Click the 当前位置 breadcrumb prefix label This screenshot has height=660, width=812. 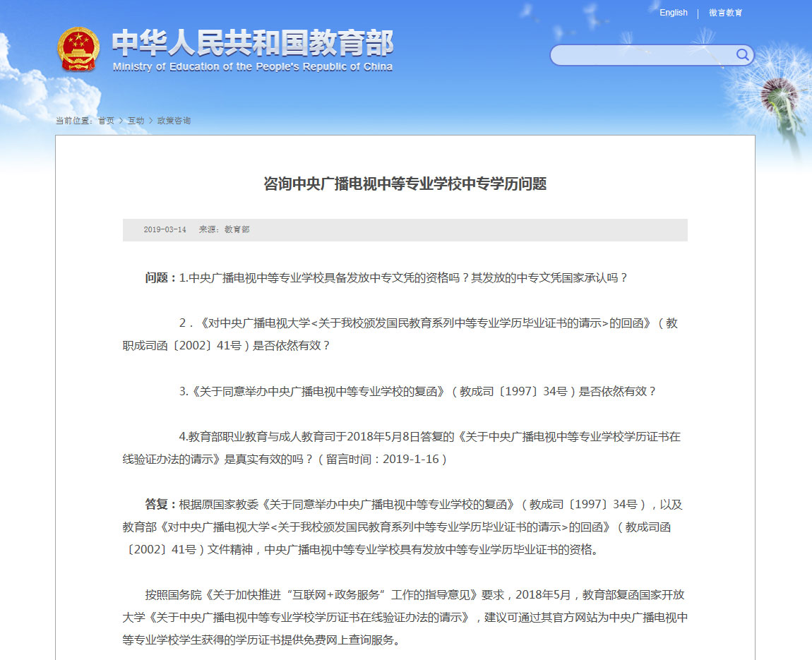[73, 121]
